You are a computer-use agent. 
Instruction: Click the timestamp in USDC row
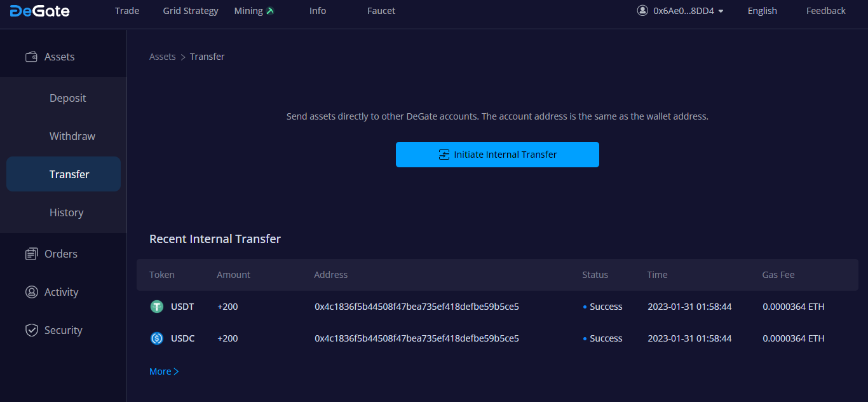pyautogui.click(x=689, y=338)
